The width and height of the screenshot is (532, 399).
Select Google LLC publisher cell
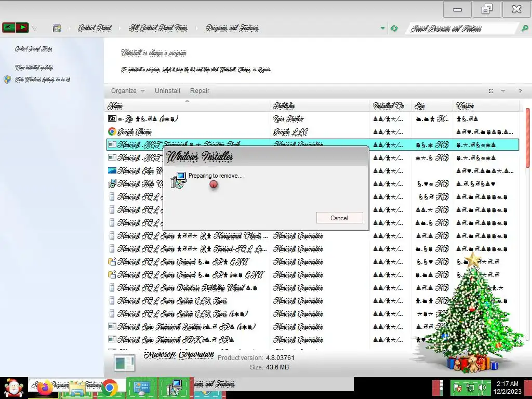pos(290,131)
